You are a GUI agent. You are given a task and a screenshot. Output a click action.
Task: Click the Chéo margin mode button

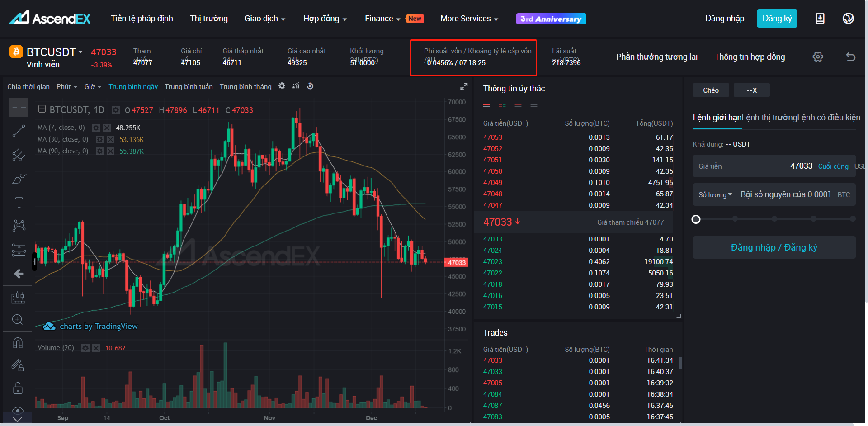[711, 90]
